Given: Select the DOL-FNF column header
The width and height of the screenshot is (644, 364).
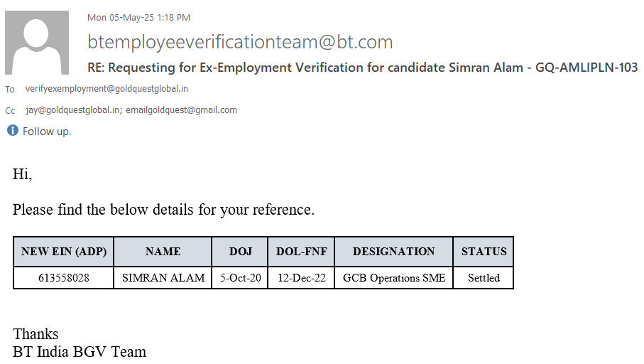Looking at the screenshot, I should click(x=301, y=252).
